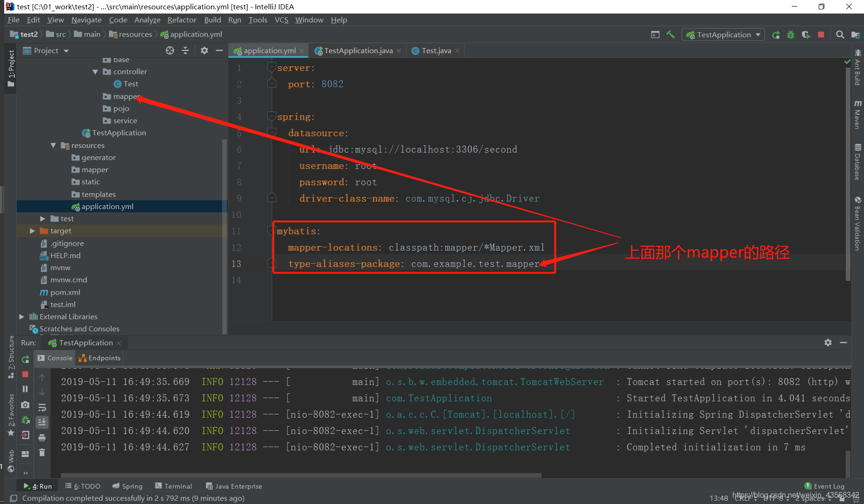This screenshot has width=864, height=504.
Task: Open the 6: TODO tool window
Action: coord(83,486)
